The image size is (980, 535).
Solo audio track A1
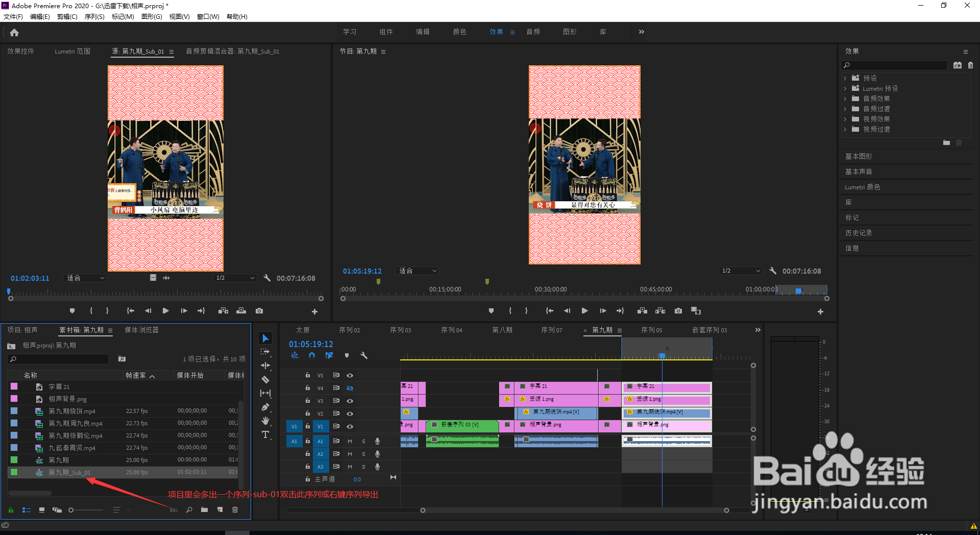pos(363,441)
